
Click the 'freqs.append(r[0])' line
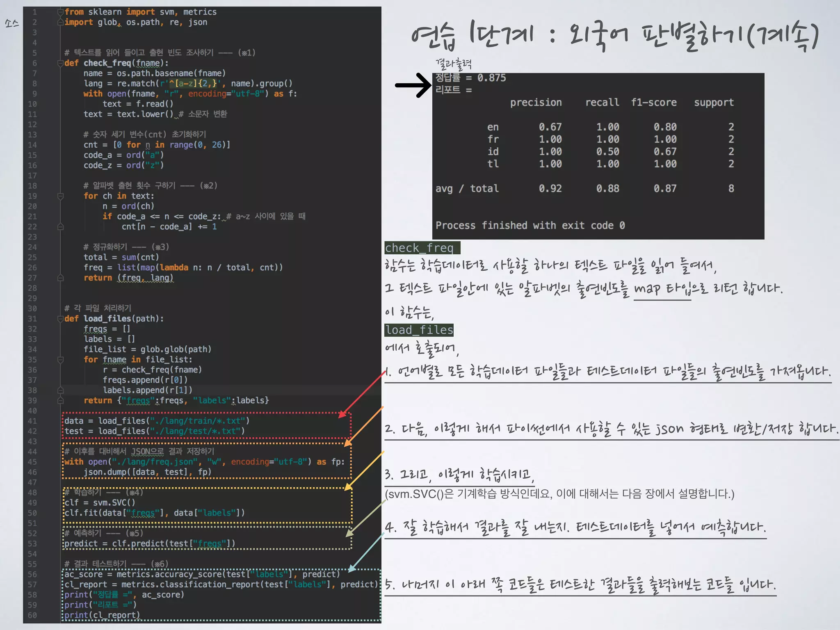point(145,380)
